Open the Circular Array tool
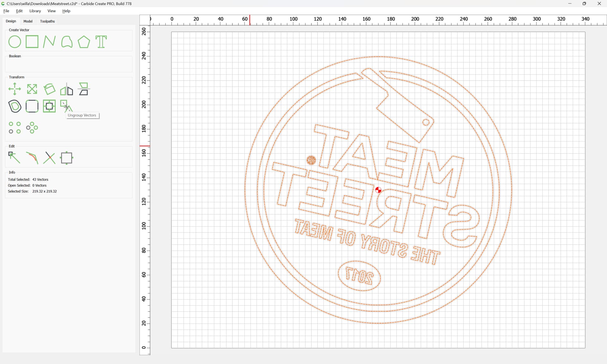Image resolution: width=607 pixels, height=364 pixels. tap(32, 128)
